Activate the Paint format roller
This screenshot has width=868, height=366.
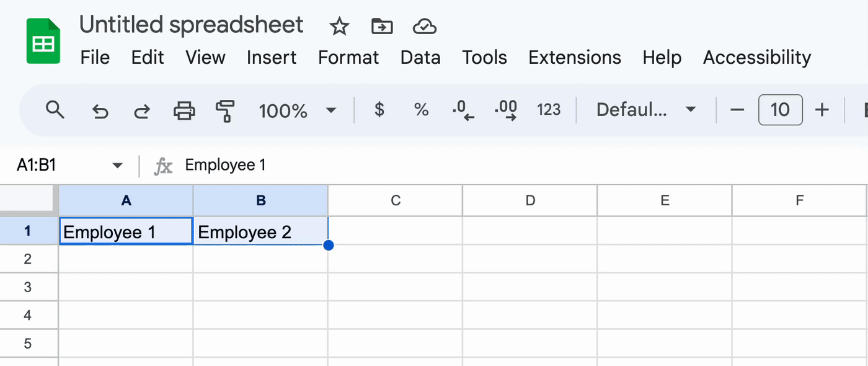224,111
